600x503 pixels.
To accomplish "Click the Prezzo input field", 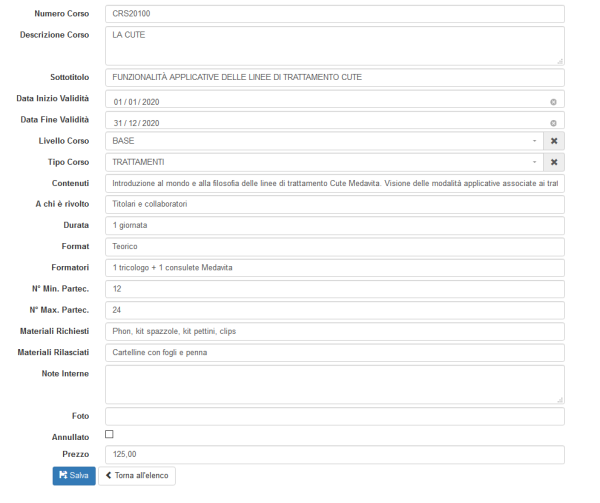I will (334, 454).
